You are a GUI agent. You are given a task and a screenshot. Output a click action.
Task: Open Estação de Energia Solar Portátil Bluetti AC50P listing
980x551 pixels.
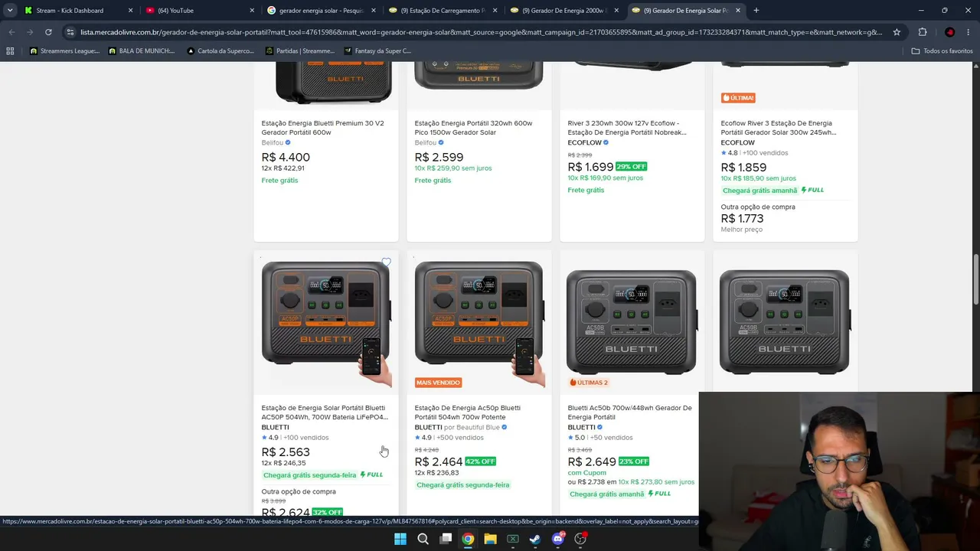pos(325,412)
